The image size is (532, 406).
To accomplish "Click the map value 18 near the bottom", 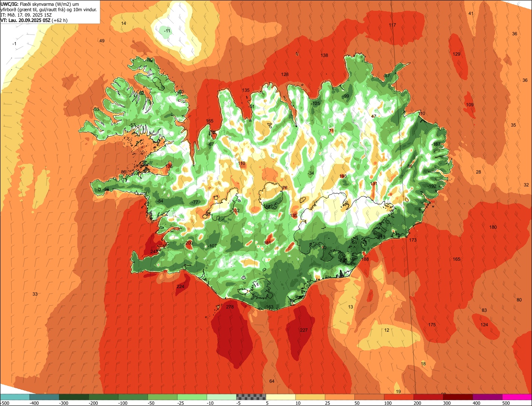I will [x=423, y=364].
